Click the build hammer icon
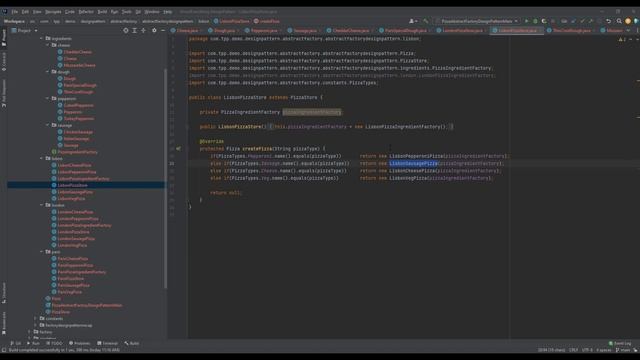Screen dimensions: 640x360 (426, 21)
